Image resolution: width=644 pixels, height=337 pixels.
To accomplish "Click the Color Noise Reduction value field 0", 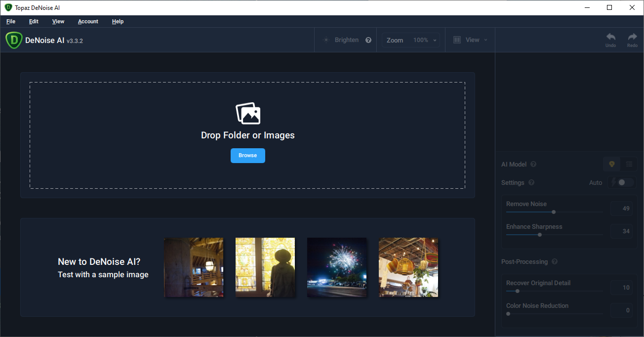I will point(622,310).
